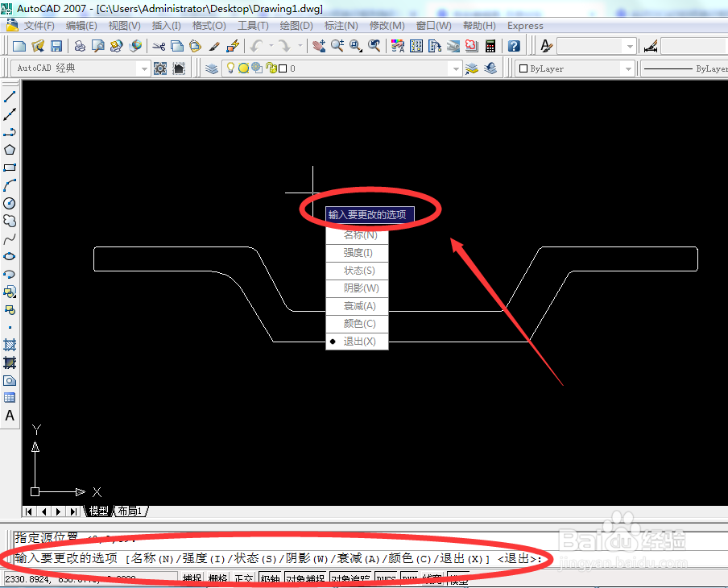Open the 修改(M) menu

387,26
